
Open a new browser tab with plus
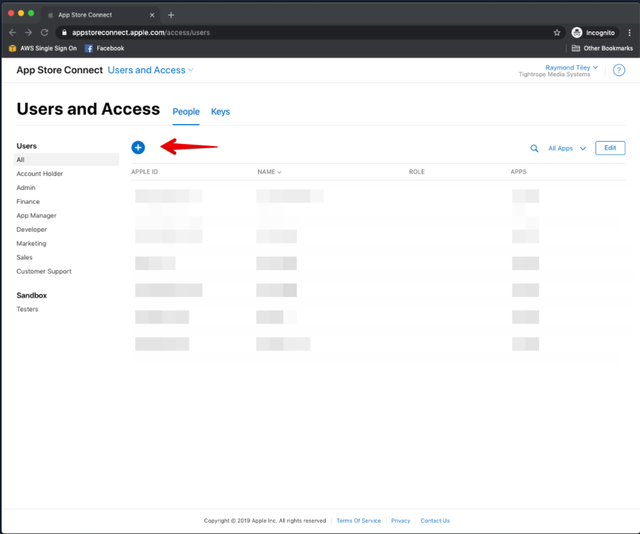coord(171,15)
